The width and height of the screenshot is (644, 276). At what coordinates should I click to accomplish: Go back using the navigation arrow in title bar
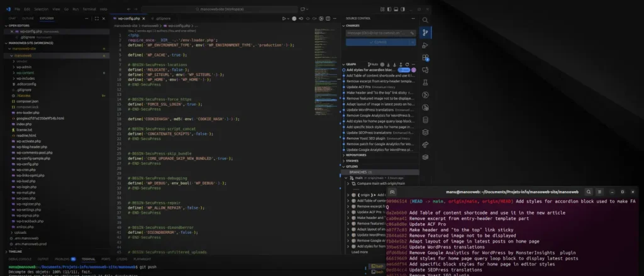pyautogui.click(x=129, y=9)
